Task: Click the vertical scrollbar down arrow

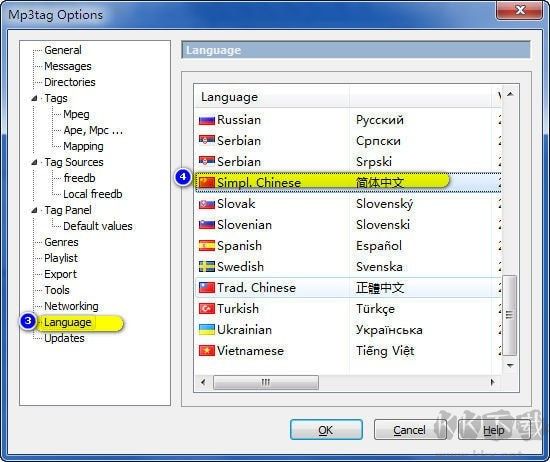Action: point(510,366)
